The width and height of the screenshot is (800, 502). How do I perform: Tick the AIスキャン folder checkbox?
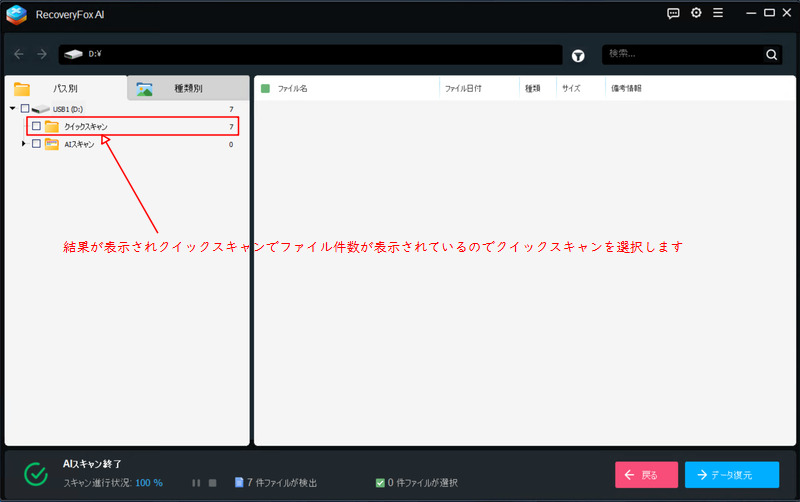(36, 144)
